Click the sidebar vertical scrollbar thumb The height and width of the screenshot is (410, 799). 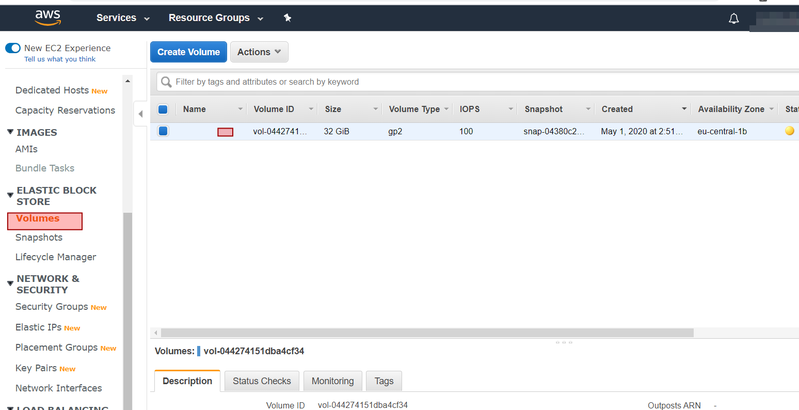coord(127,311)
